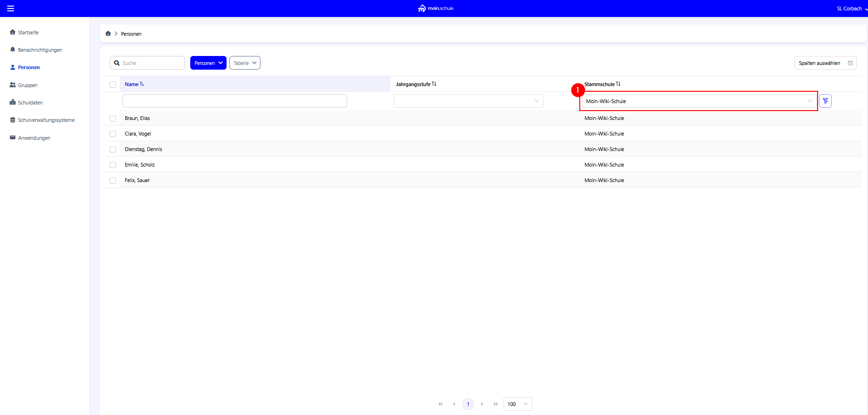Image resolution: width=868 pixels, height=415 pixels.
Task: Sort the Jahrgangsstufe column
Action: (434, 84)
